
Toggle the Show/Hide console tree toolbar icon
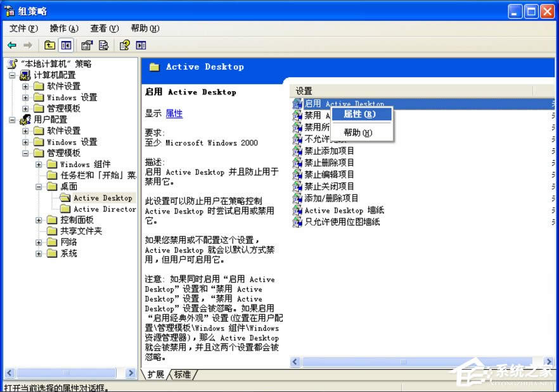(66, 45)
